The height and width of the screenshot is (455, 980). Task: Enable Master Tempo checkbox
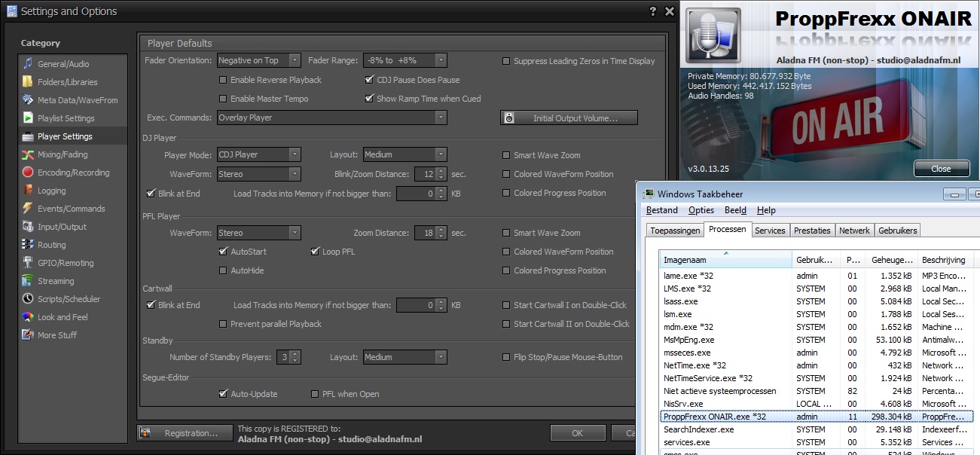coord(223,99)
